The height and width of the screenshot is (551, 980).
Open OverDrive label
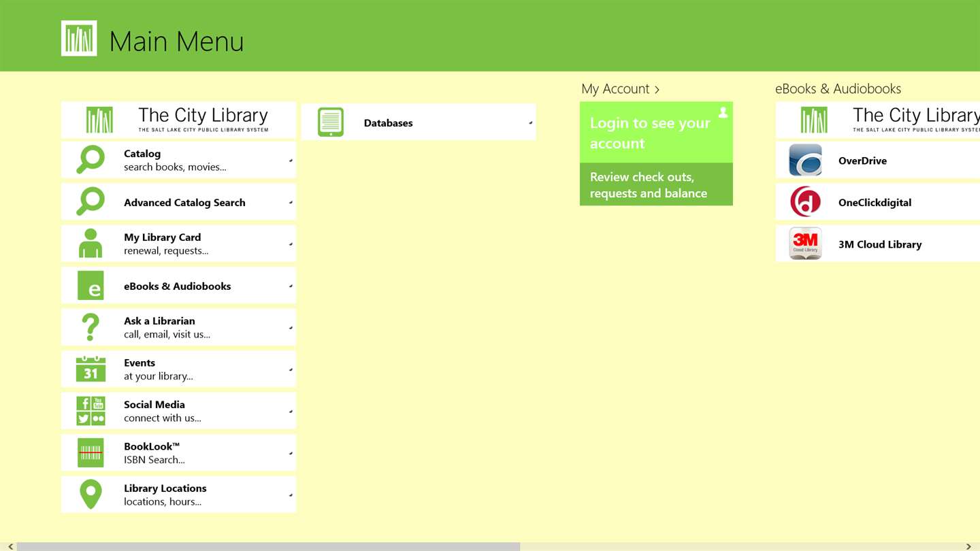862,161
